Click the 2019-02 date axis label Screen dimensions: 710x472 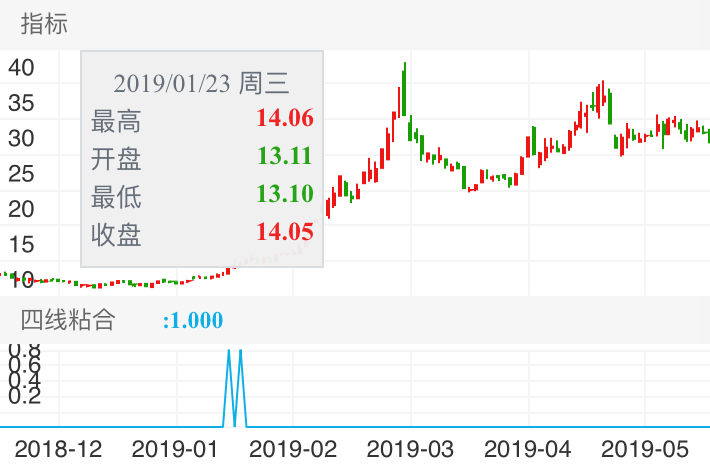tap(293, 449)
